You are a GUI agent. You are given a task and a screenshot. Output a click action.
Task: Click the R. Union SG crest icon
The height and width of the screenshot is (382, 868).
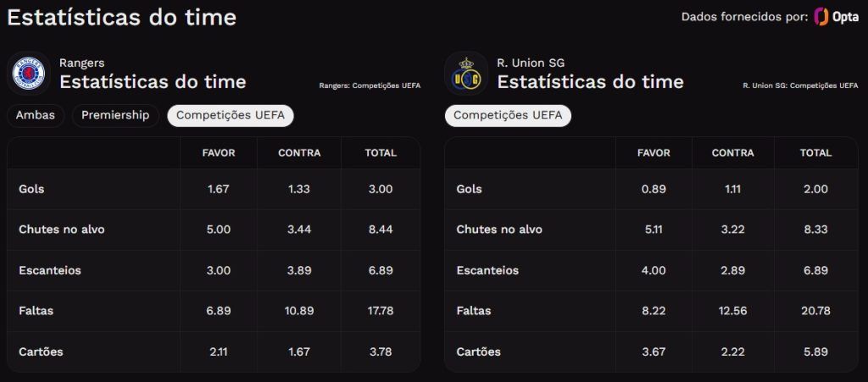[466, 74]
